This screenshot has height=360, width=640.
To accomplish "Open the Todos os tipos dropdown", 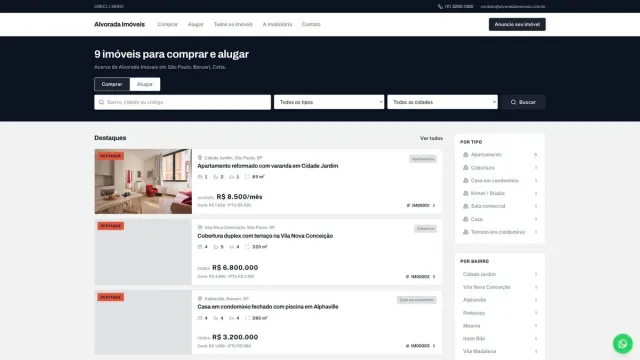I will 329,102.
